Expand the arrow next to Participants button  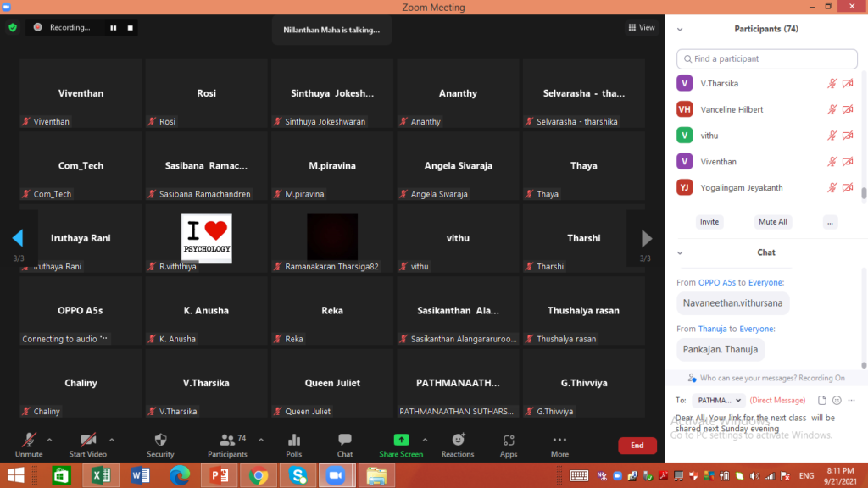click(x=261, y=441)
